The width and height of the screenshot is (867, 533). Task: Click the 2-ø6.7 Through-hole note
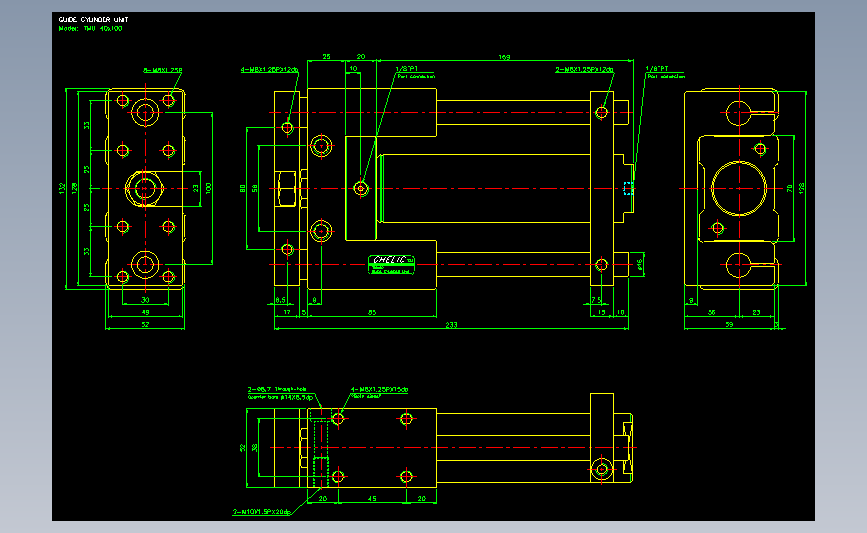pos(276,389)
